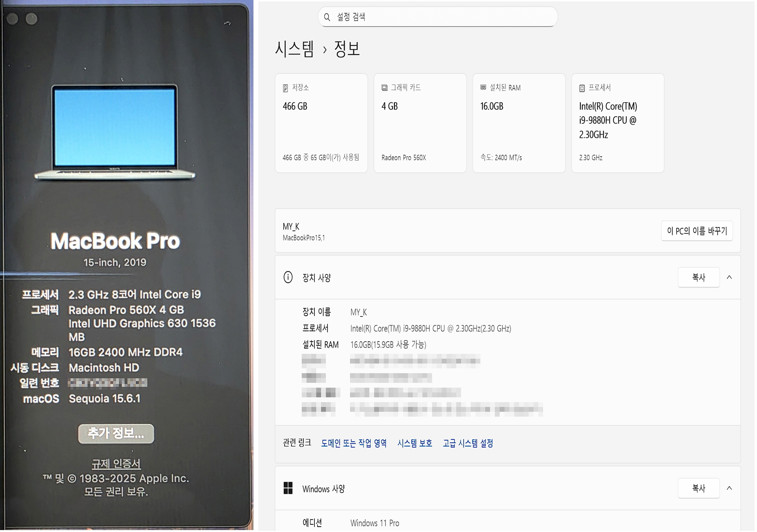Open the 프로세서 card with i9-9880H
The width and height of the screenshot is (757, 532).
coord(618,123)
